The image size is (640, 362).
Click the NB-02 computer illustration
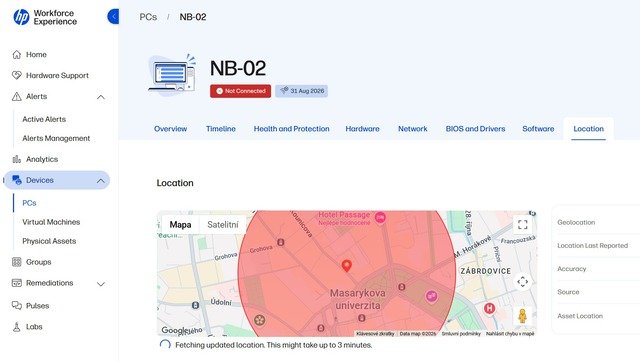point(173,75)
